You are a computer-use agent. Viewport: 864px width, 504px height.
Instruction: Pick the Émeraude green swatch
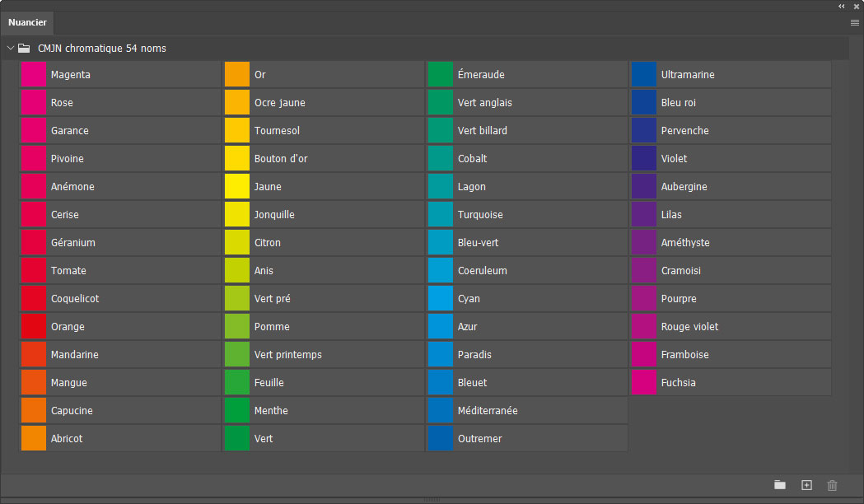[x=441, y=75]
